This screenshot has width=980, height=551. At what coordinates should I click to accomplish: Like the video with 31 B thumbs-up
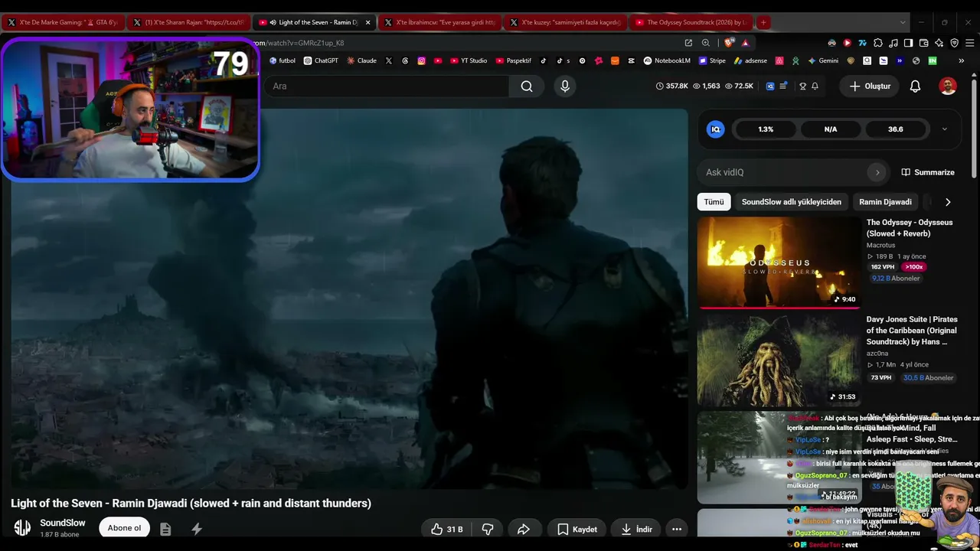(446, 529)
